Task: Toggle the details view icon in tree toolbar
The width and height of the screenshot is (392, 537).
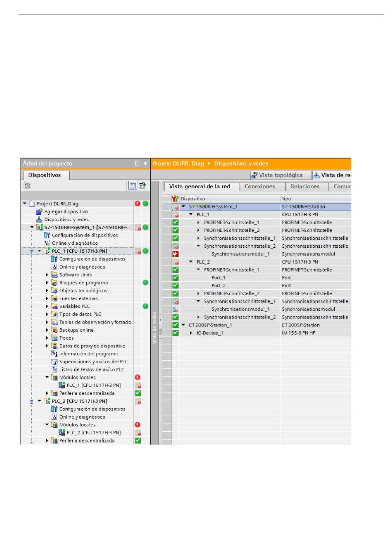Action: coord(133,186)
